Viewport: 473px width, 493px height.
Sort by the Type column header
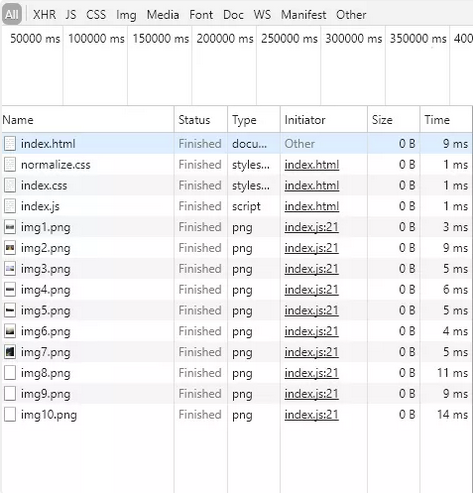point(244,120)
